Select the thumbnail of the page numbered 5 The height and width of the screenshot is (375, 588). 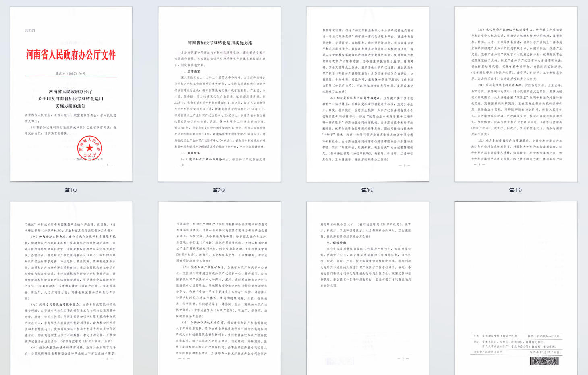[71, 288]
